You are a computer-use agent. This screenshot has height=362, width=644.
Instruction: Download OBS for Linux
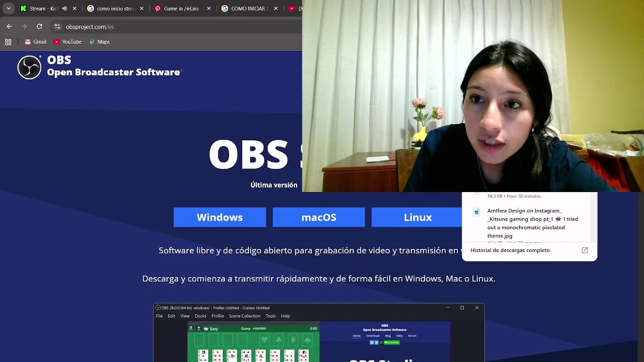point(417,217)
